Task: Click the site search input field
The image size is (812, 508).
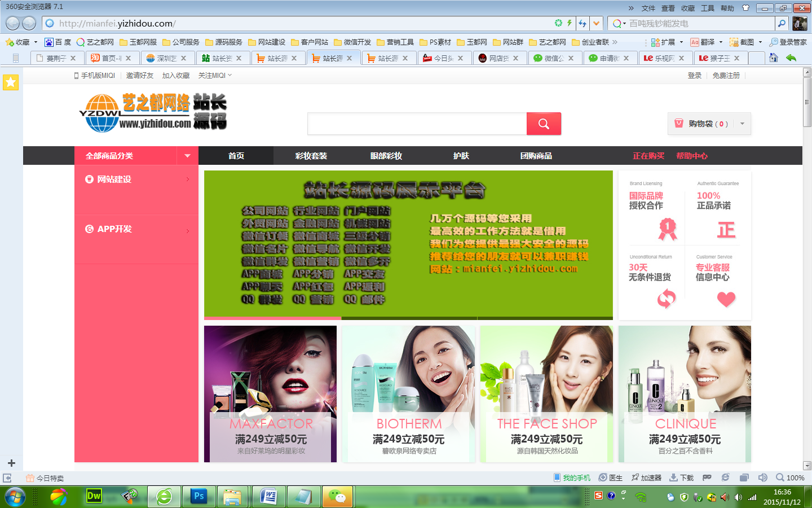Action: (x=417, y=124)
